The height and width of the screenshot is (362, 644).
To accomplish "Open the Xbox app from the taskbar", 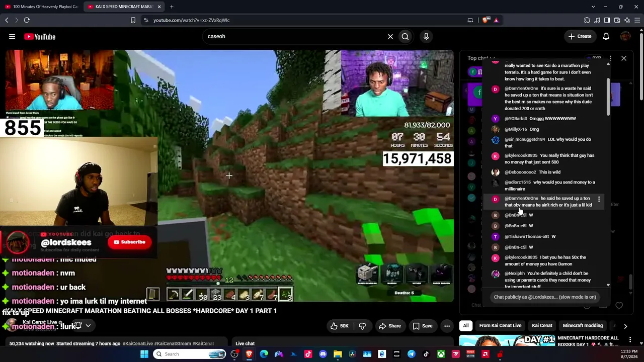I will pyautogui.click(x=441, y=354).
